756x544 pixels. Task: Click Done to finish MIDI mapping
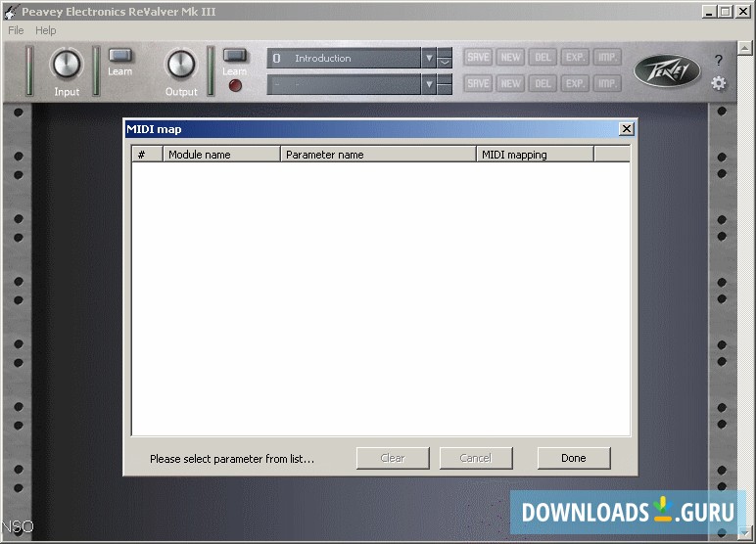(x=574, y=458)
